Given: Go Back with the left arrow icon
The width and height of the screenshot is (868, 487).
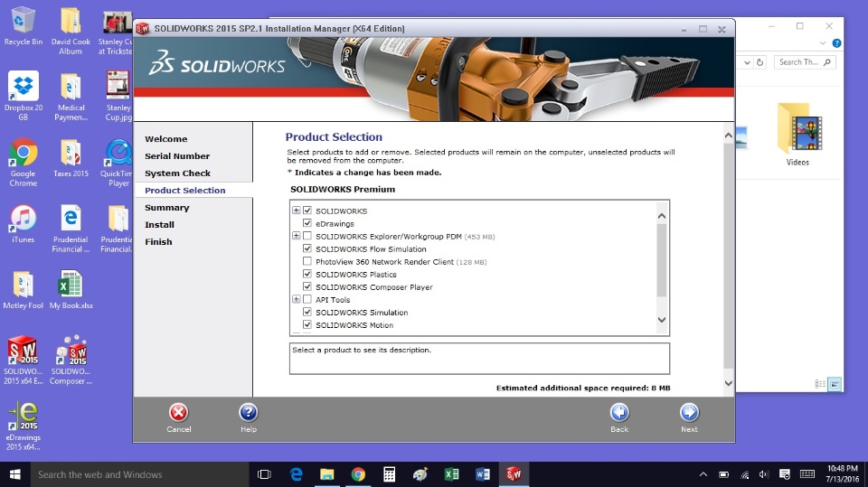Looking at the screenshot, I should pos(619,413).
